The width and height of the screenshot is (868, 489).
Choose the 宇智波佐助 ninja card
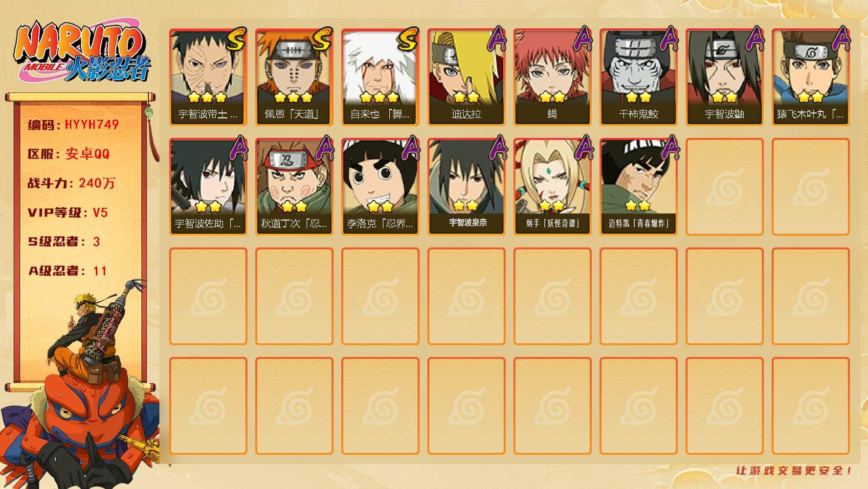click(208, 187)
